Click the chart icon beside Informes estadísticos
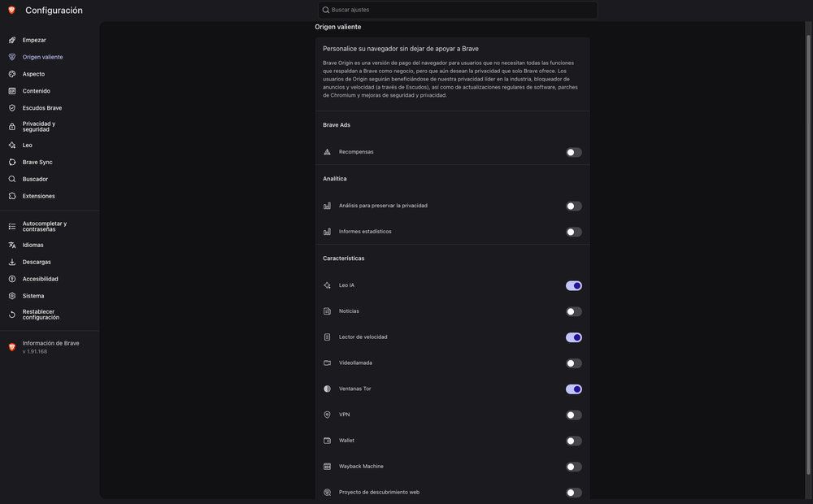 [327, 232]
